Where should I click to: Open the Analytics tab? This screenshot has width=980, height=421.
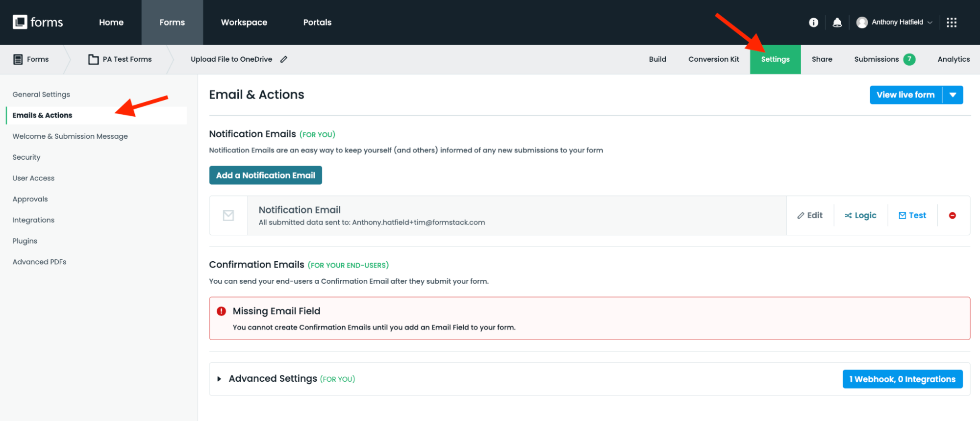pos(954,59)
